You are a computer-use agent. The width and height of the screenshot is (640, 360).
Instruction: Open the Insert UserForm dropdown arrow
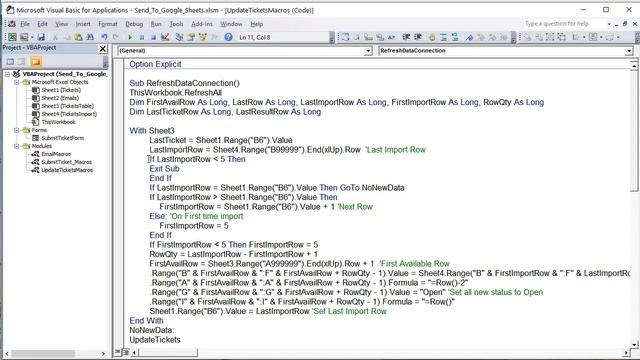click(32, 37)
